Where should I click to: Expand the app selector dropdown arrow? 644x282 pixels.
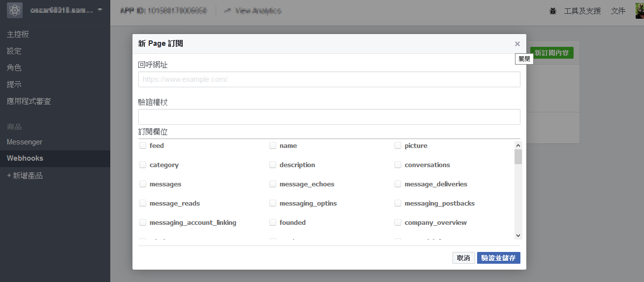pyautogui.click(x=100, y=10)
